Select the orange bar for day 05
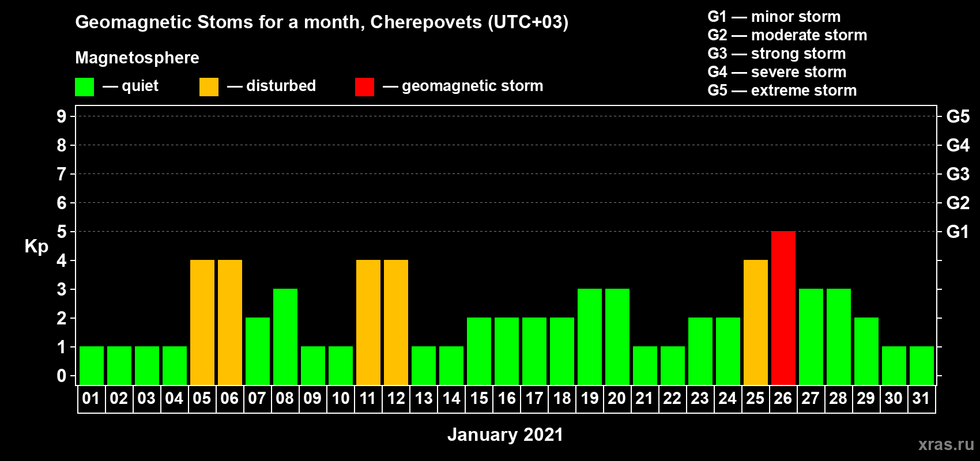Image resolution: width=980 pixels, height=461 pixels. [202, 322]
